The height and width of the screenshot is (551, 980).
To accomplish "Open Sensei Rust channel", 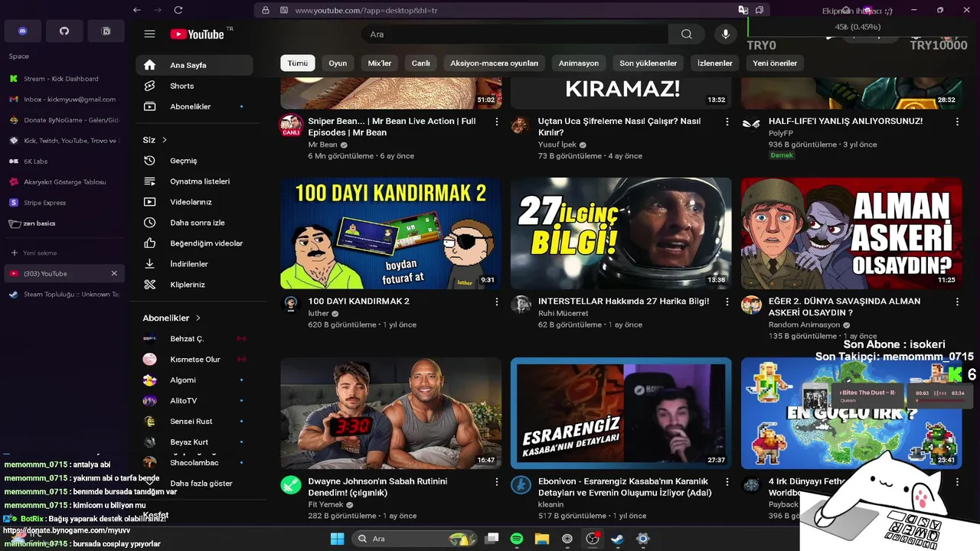I will click(194, 422).
